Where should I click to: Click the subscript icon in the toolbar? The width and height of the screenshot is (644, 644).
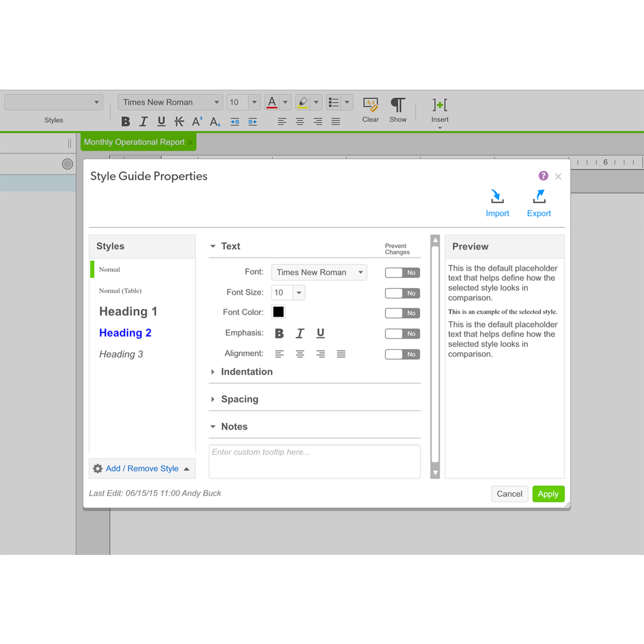click(214, 121)
